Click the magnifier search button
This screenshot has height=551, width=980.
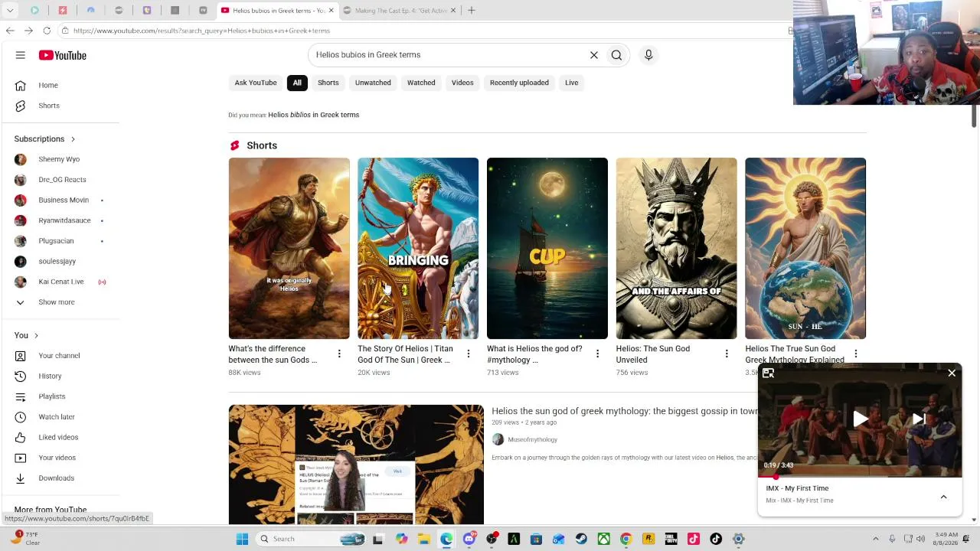616,55
